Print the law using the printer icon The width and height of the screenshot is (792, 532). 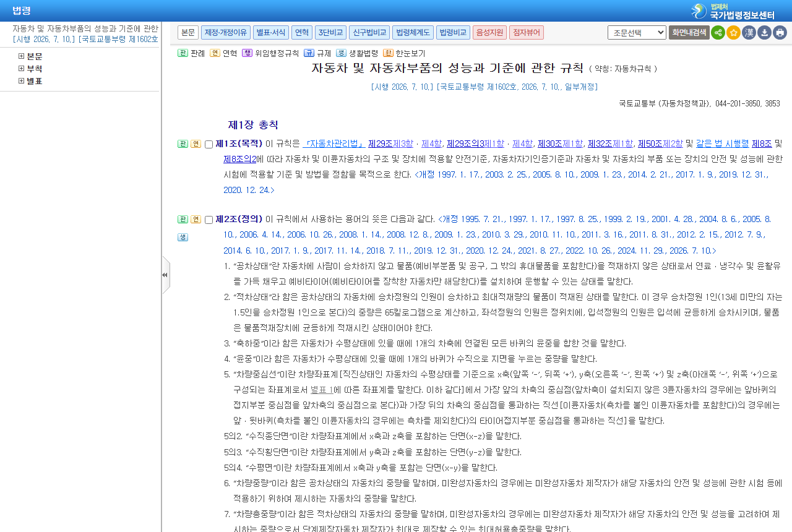(x=780, y=33)
